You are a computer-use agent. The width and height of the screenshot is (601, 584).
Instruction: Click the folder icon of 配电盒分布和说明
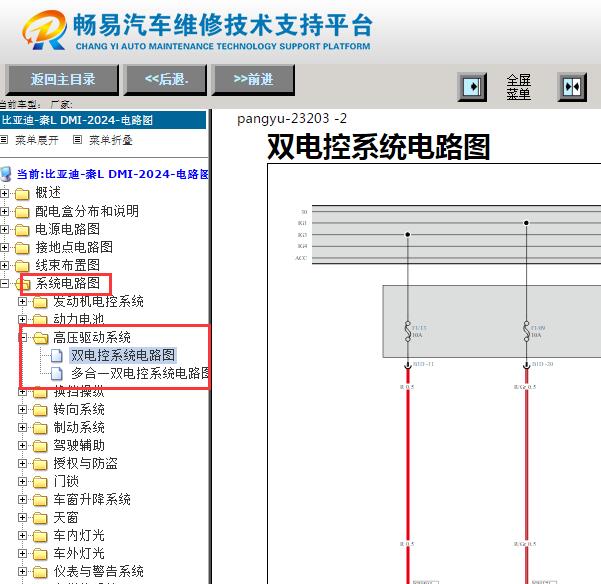point(22,212)
